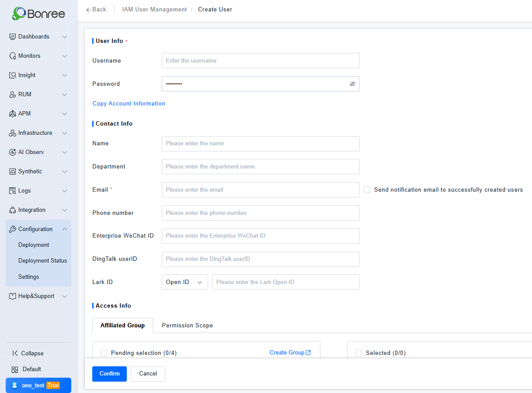This screenshot has height=393, width=532.
Task: Expand the Synthetic menu chevron
Action: [x=65, y=172]
